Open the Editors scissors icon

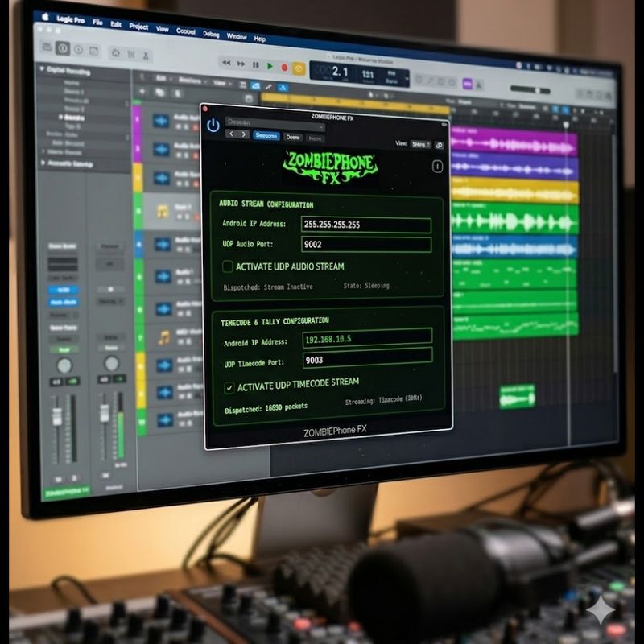point(146,56)
